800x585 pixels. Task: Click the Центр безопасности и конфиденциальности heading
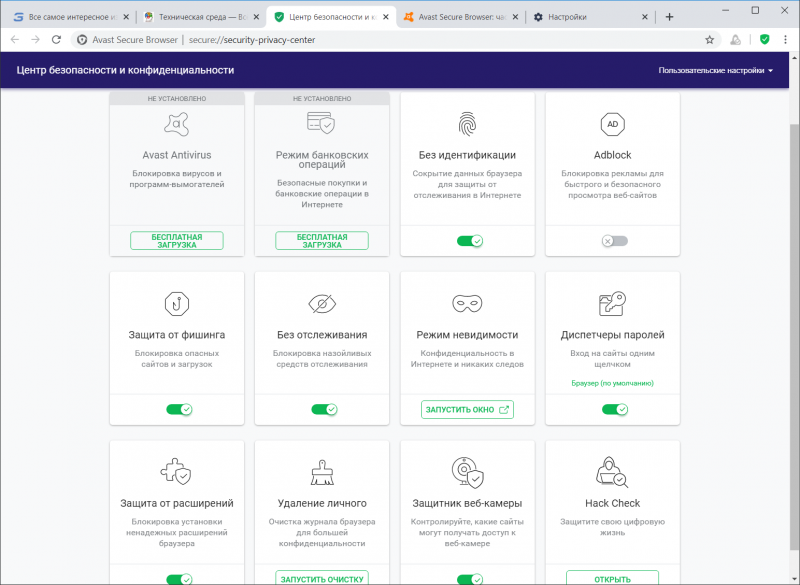coord(125,70)
